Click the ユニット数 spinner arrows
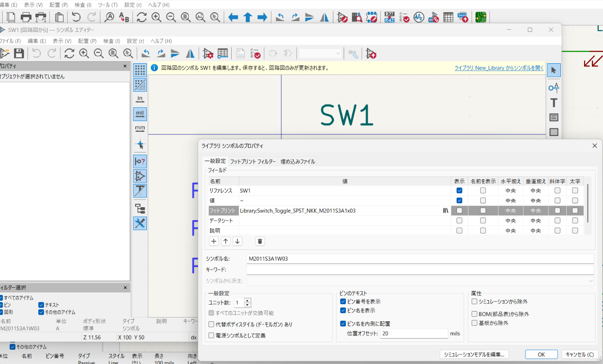 (x=247, y=302)
